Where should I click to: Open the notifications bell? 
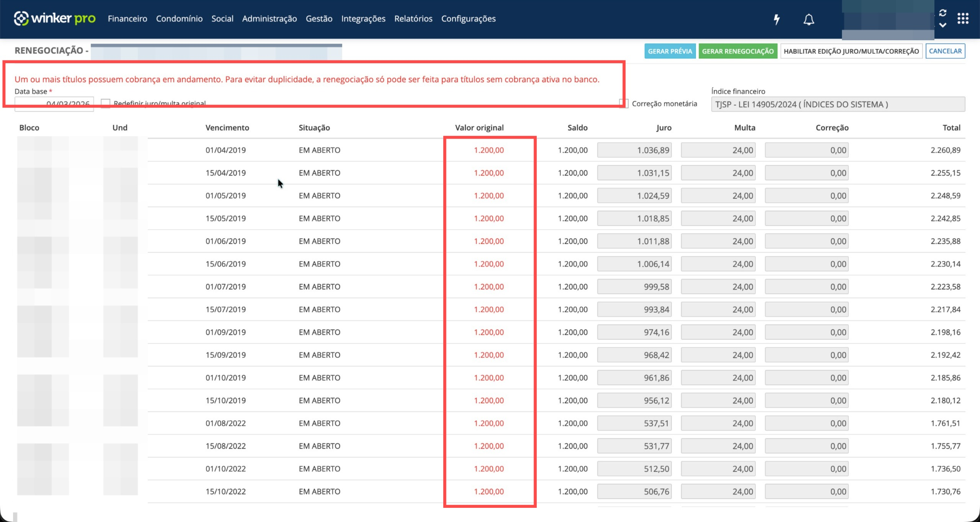808,19
